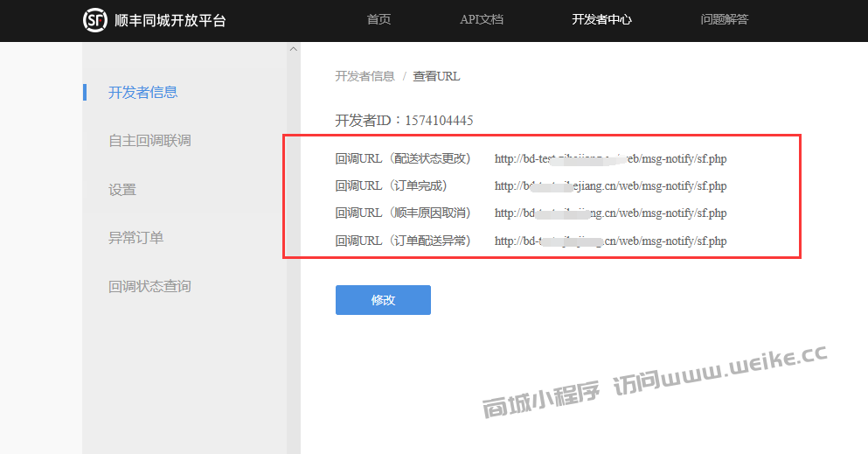Select 自主回调联调 in the sidebar
The width and height of the screenshot is (868, 454).
[x=149, y=141]
